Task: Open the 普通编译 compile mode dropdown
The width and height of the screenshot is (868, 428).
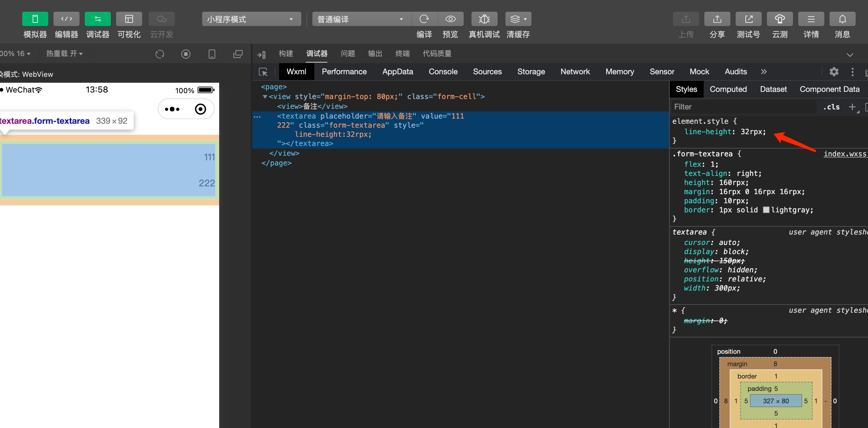Action: point(362,19)
